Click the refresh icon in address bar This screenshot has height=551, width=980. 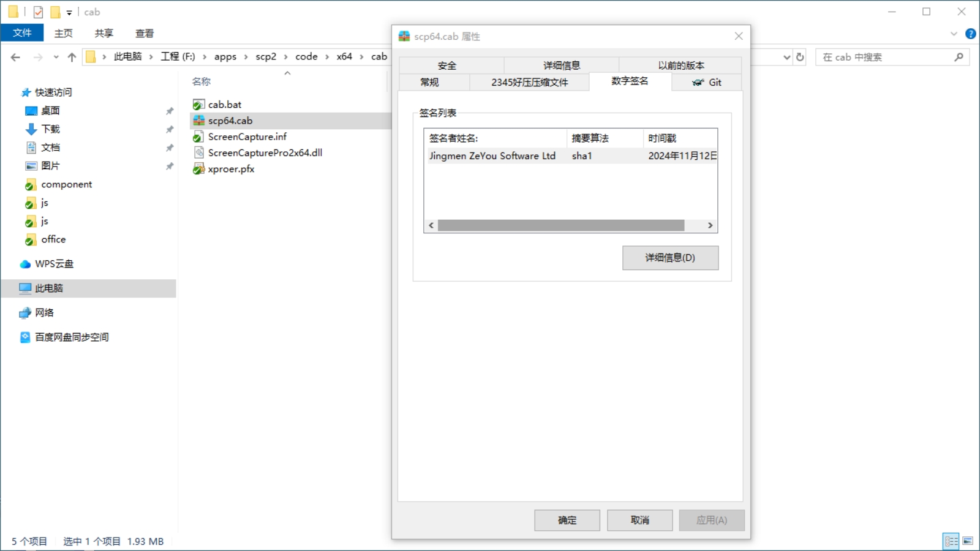(x=800, y=57)
